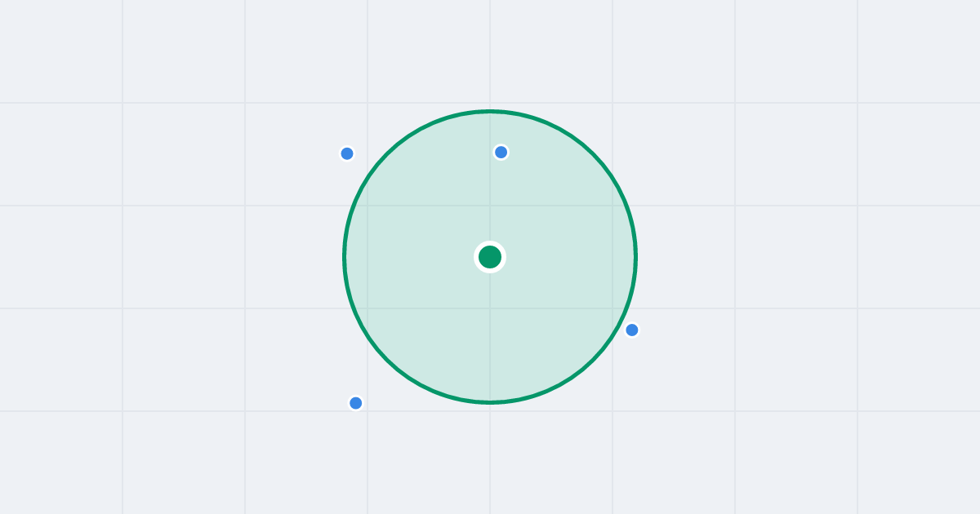The height and width of the screenshot is (514, 980).
Task: Pick the blue marker touching the circle's lower-right edge
Action: point(632,330)
